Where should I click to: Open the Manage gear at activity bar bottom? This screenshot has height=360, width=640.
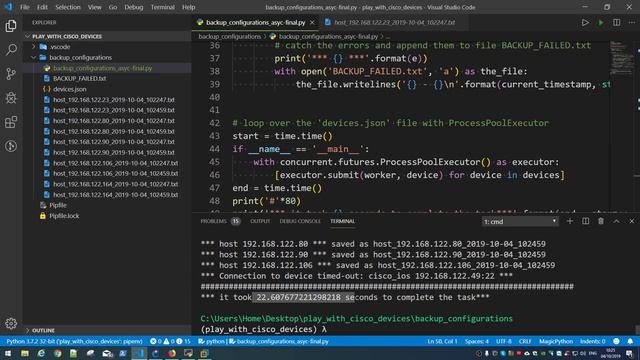coord(11,323)
